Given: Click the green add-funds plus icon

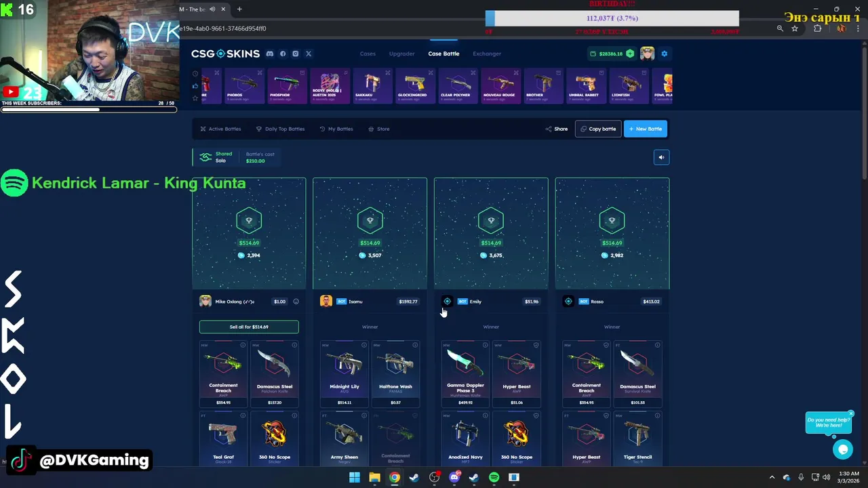Looking at the screenshot, I should pos(630,54).
